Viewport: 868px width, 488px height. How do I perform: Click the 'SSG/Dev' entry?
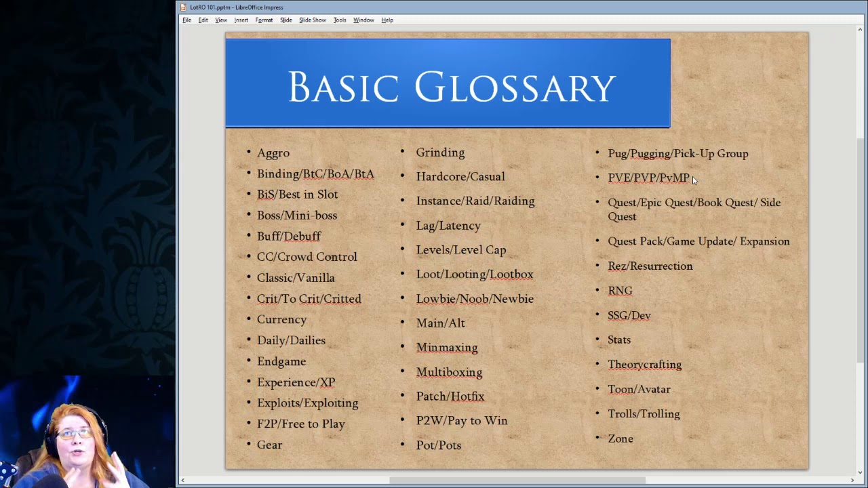[x=629, y=316]
